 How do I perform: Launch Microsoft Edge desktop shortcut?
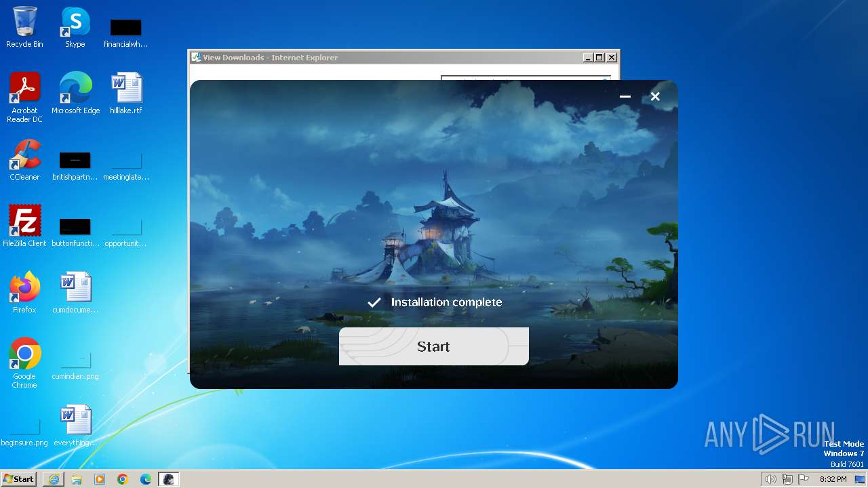click(x=75, y=94)
